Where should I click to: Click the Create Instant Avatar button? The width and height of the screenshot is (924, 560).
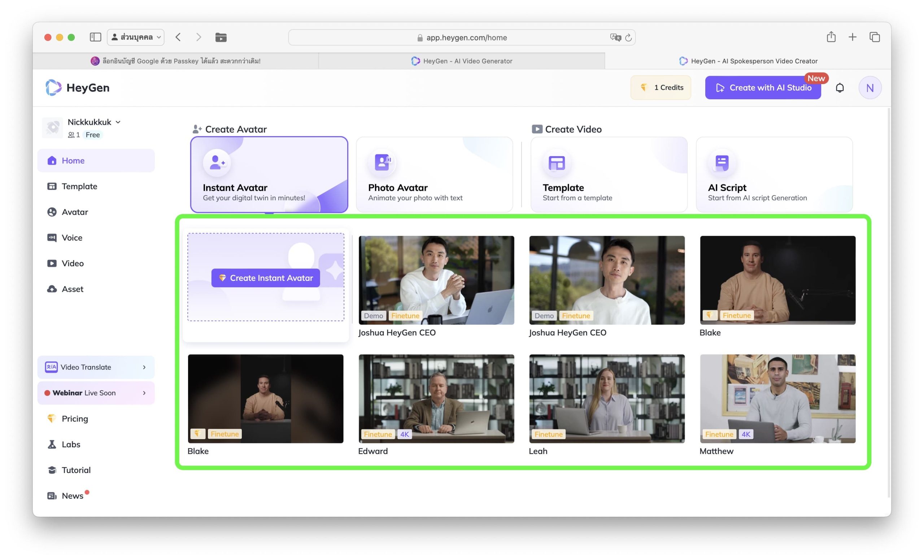266,278
